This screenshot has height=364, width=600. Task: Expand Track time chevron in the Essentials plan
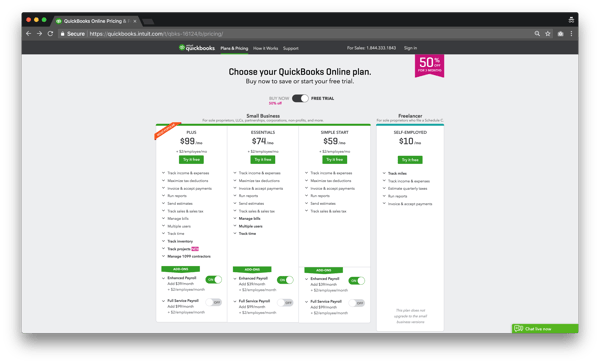(235, 233)
